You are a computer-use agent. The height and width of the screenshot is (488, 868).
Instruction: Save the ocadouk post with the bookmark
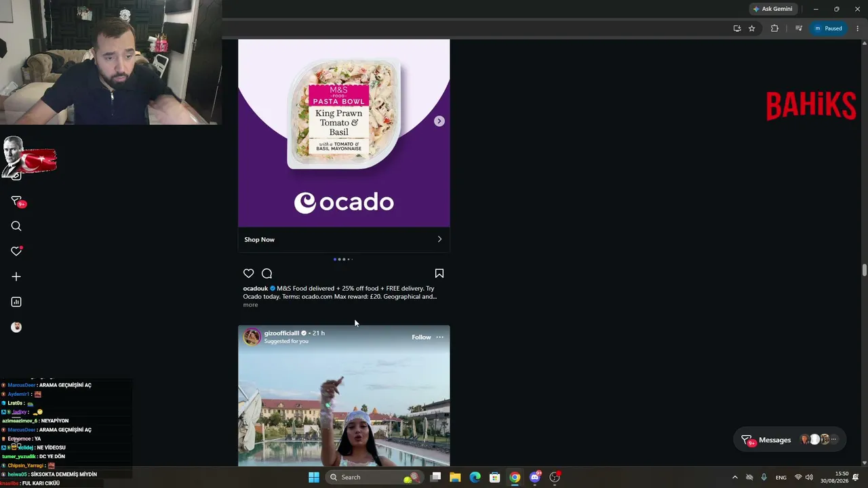(x=439, y=273)
